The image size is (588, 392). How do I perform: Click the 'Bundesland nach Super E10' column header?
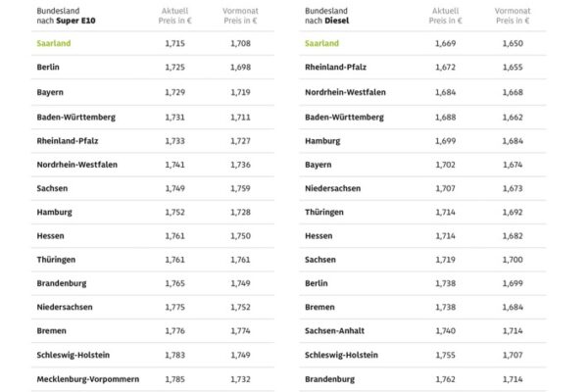click(x=66, y=15)
